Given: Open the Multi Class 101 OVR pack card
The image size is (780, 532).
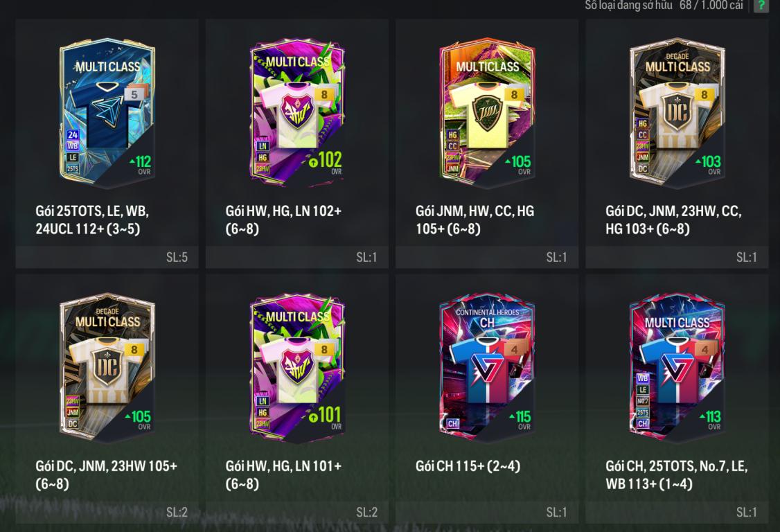Looking at the screenshot, I should coord(297,368).
